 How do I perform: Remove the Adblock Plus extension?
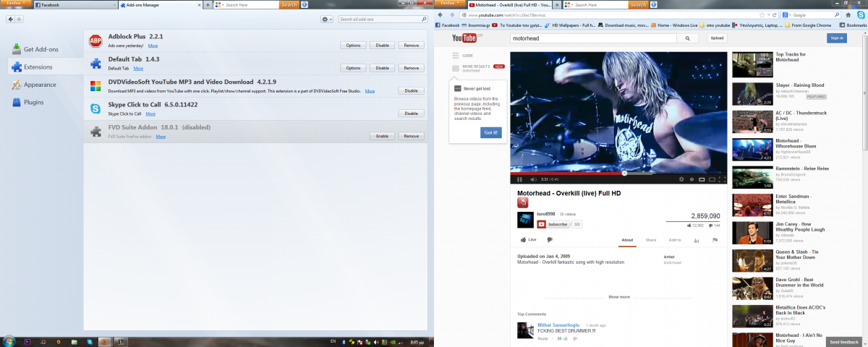(411, 46)
